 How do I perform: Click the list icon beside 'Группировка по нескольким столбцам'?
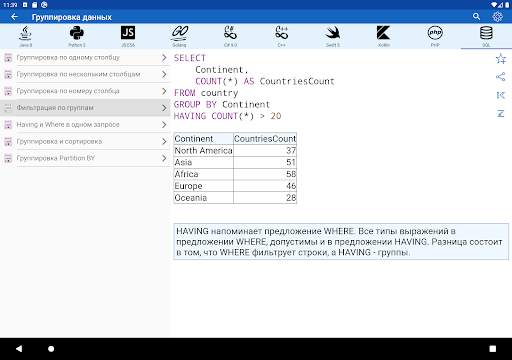[x=8, y=74]
